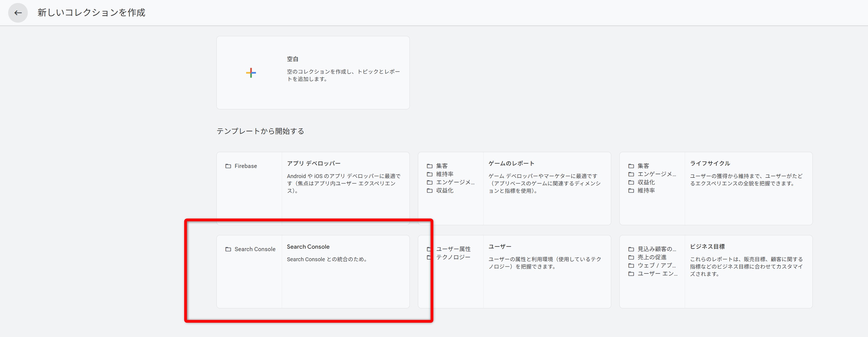
Task: Choose the ゲームのレポート template title
Action: (x=511, y=163)
